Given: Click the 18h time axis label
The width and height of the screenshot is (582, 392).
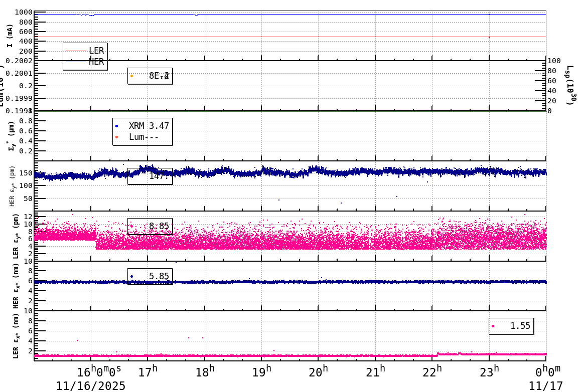Looking at the screenshot, I should point(205,371).
